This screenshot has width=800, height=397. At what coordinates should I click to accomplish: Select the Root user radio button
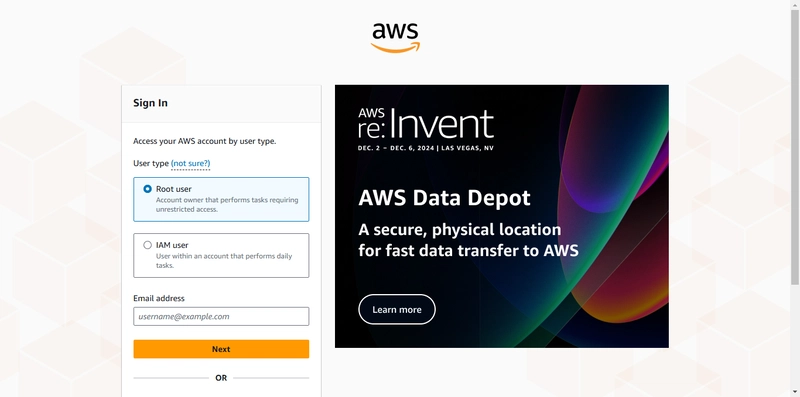point(147,189)
